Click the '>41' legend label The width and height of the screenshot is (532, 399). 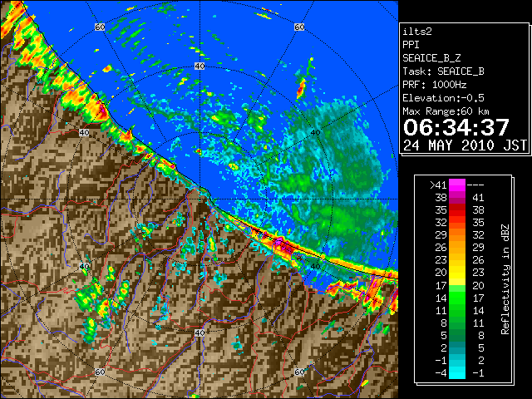click(x=438, y=185)
